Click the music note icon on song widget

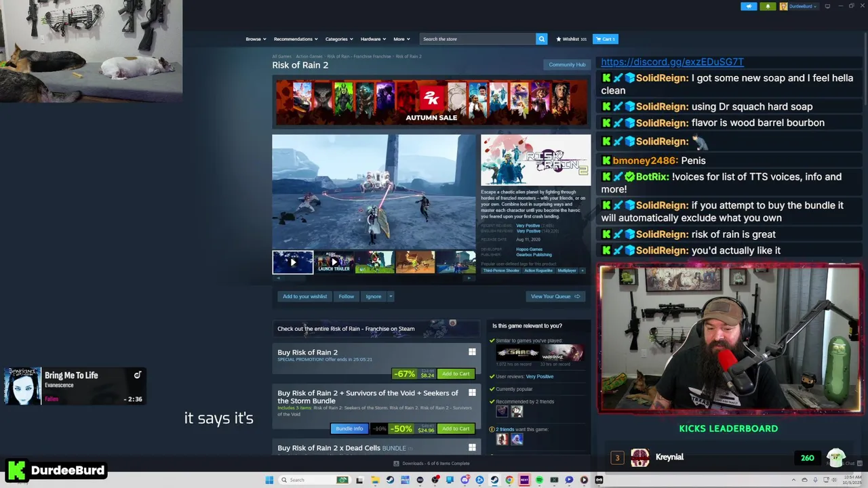coord(138,375)
